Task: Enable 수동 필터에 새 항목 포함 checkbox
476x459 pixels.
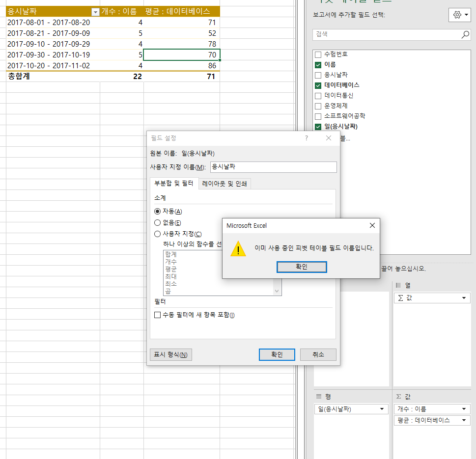Action: click(x=158, y=315)
